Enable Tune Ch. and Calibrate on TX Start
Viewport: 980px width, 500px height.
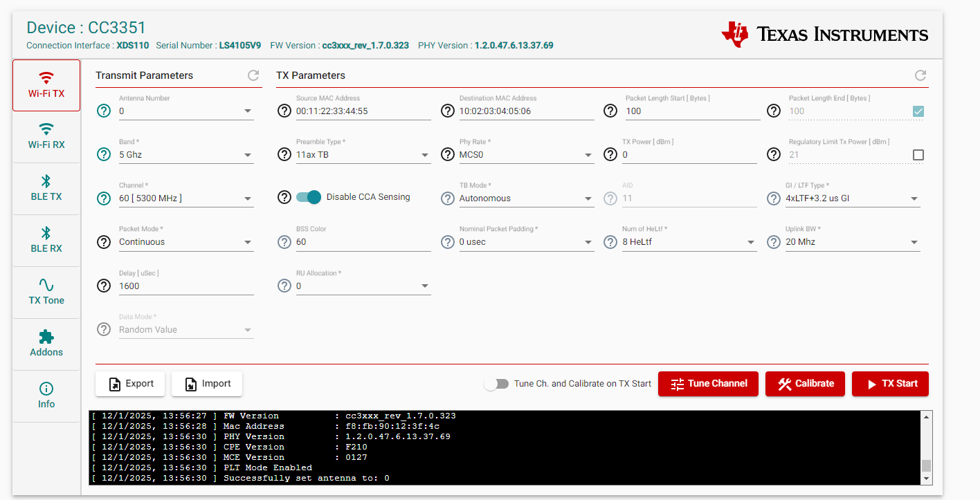pyautogui.click(x=496, y=384)
